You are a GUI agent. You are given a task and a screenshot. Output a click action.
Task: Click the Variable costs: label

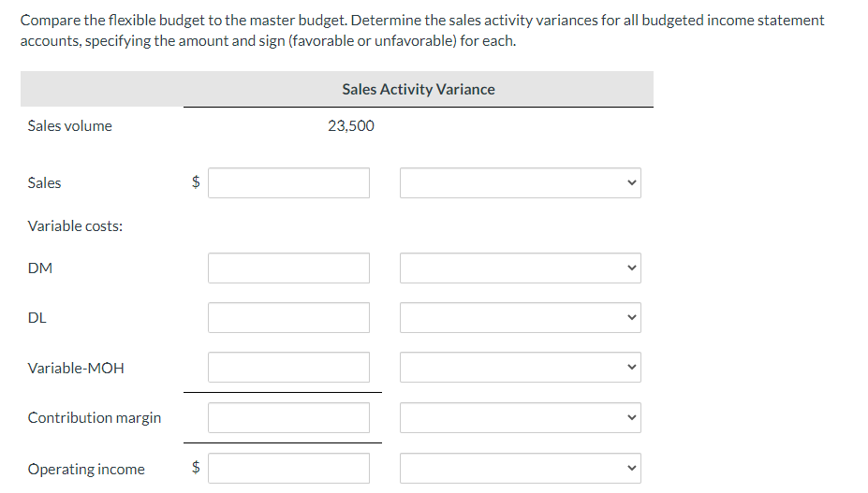(75, 225)
